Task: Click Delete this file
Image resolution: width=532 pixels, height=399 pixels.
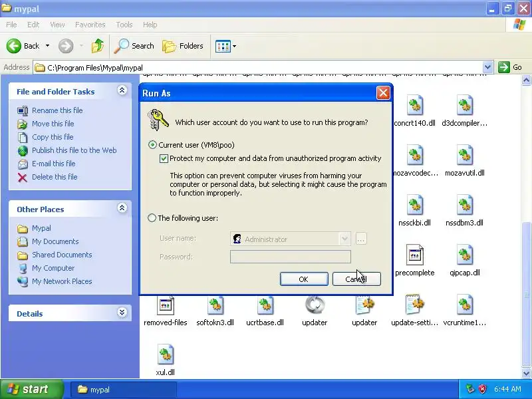Action: pos(55,177)
